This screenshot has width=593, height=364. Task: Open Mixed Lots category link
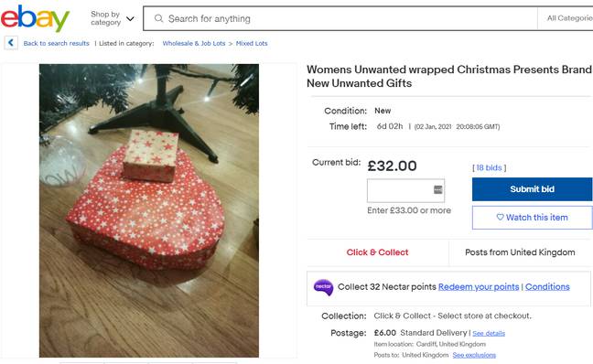(252, 44)
